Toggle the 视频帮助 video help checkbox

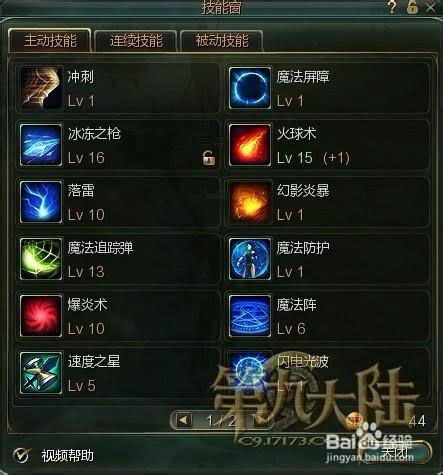click(22, 455)
